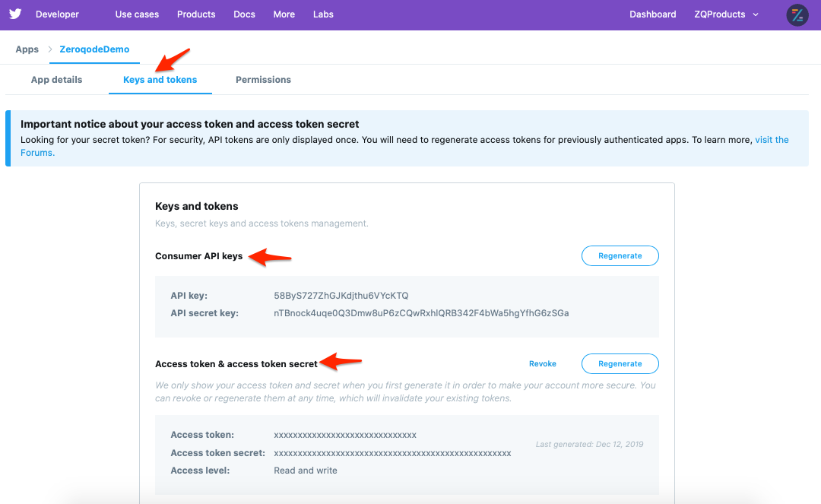Open the Docs menu
This screenshot has width=821, height=504.
tap(244, 14)
